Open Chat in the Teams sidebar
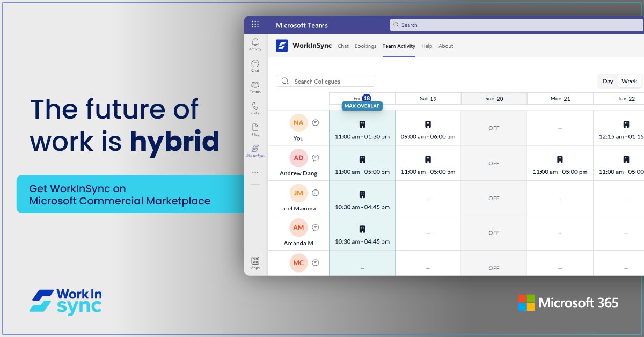Viewport: 644px width, 337px height. click(x=255, y=66)
